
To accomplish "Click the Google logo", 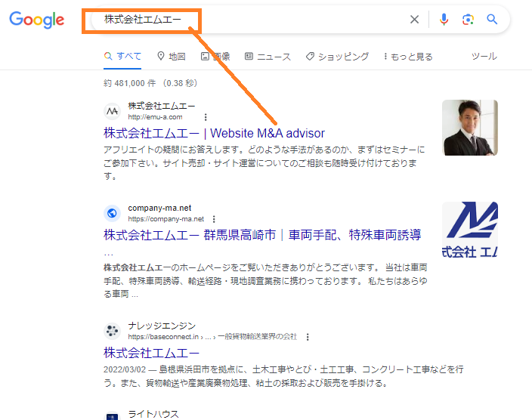I will 36,20.
